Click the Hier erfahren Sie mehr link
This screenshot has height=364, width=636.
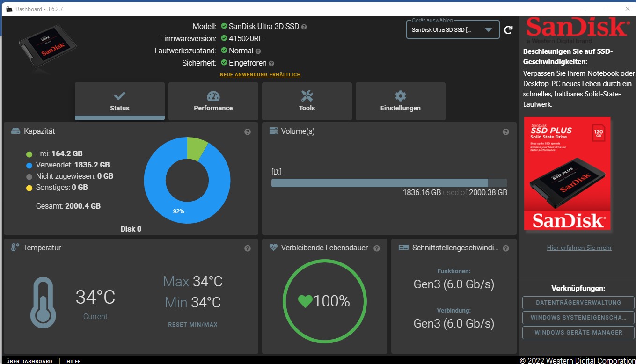(x=579, y=248)
